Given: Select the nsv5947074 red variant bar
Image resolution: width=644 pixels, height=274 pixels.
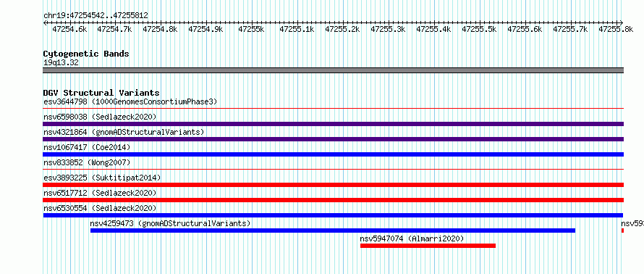Looking at the screenshot, I should 428,246.
